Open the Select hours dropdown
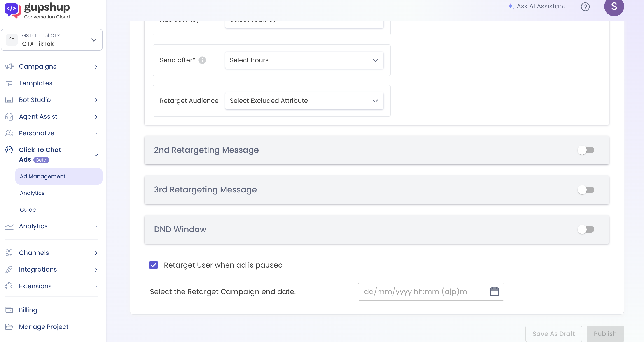Viewport: 644px width, 342px height. click(304, 60)
